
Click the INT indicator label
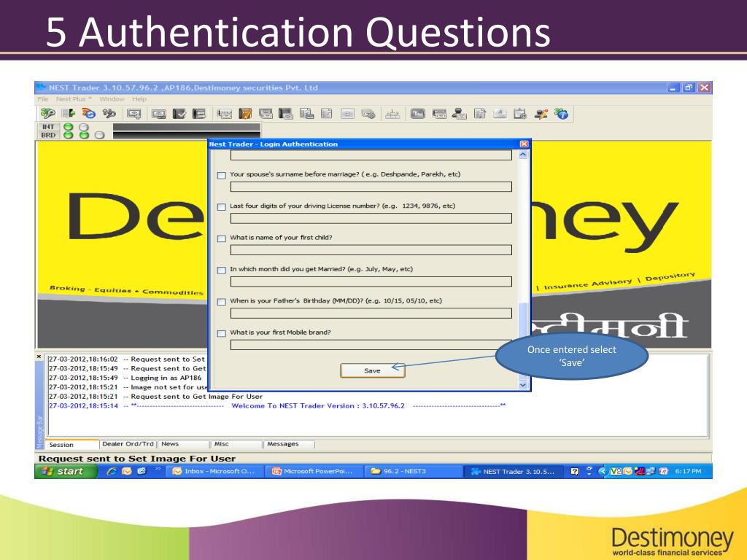coord(48,127)
